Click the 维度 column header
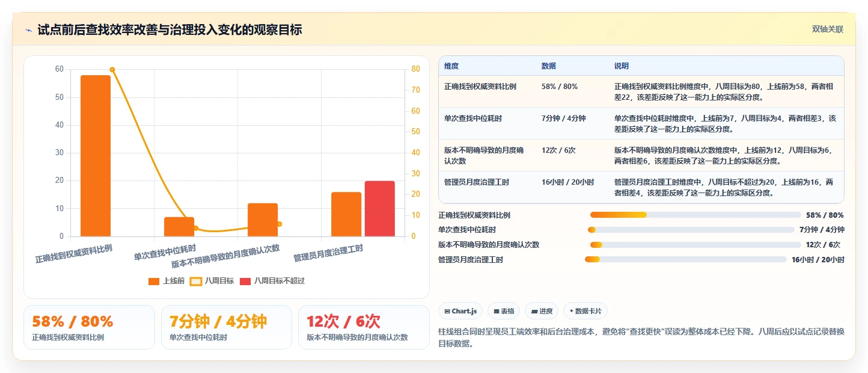This screenshot has width=868, height=373. pyautogui.click(x=451, y=66)
